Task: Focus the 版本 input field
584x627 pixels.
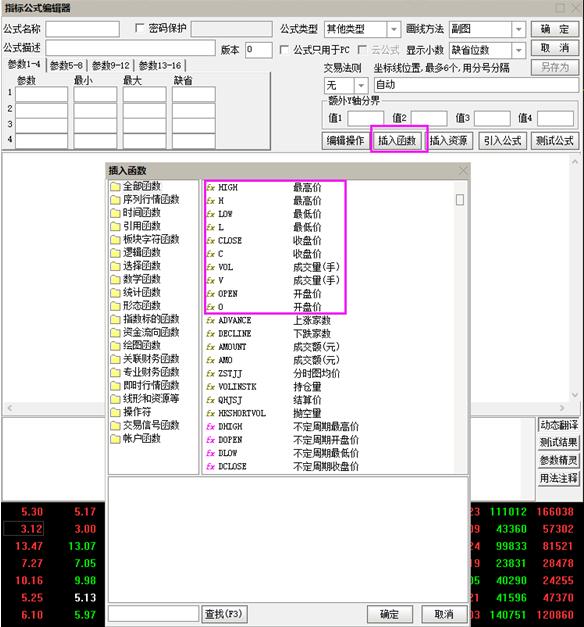Action: point(258,50)
